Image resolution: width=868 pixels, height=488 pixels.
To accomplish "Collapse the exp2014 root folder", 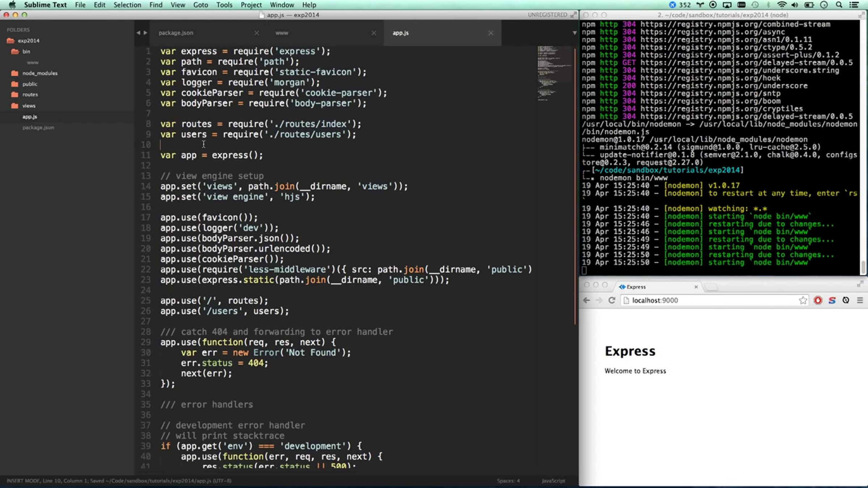I will click(x=28, y=40).
